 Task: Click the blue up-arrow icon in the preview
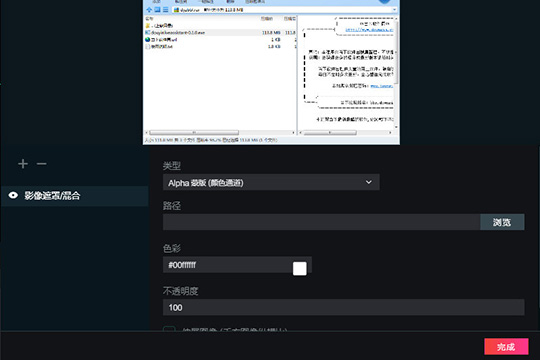[x=149, y=10]
